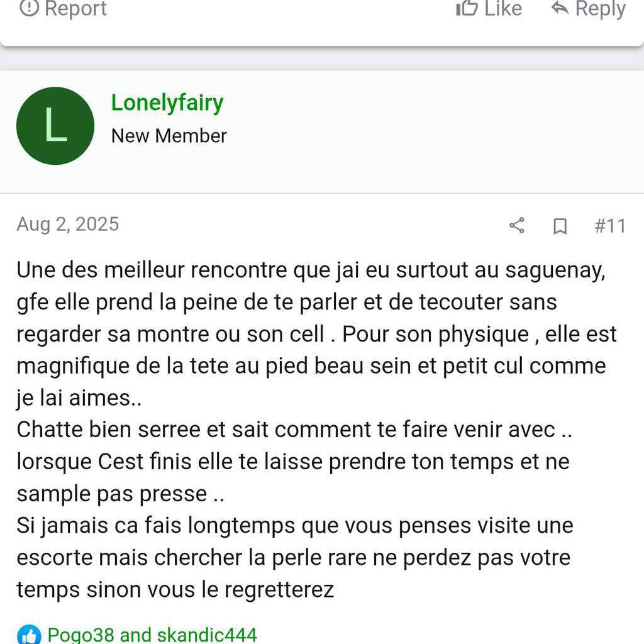Like the post above via Like label
This screenshot has height=644, width=644.
coord(503,9)
